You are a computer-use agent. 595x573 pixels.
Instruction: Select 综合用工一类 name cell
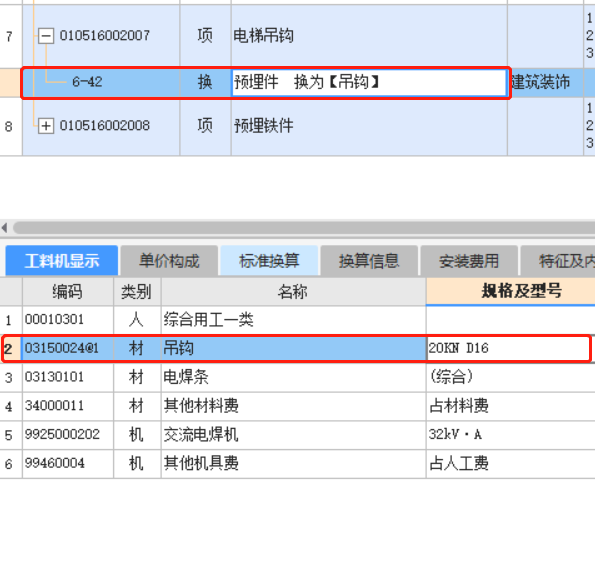point(293,320)
